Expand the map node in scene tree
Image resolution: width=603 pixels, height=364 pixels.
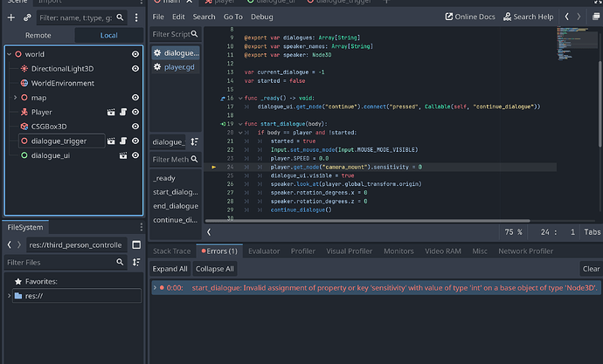15,97
